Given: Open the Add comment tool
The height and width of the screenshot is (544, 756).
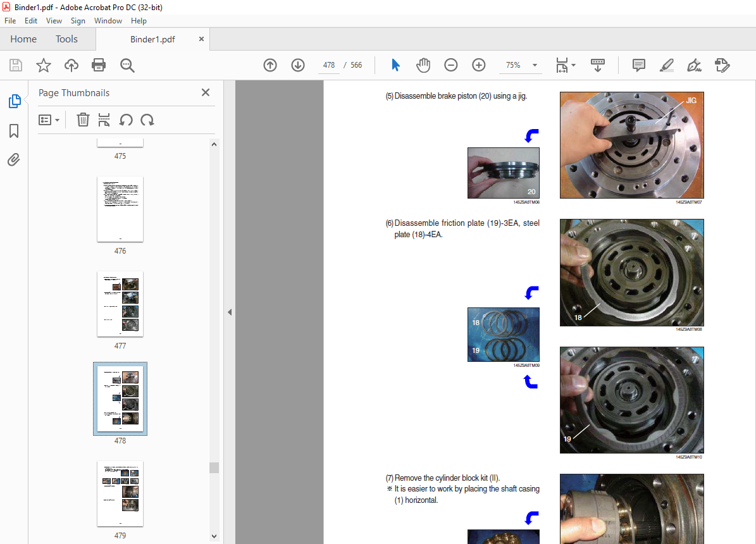Looking at the screenshot, I should click(639, 65).
